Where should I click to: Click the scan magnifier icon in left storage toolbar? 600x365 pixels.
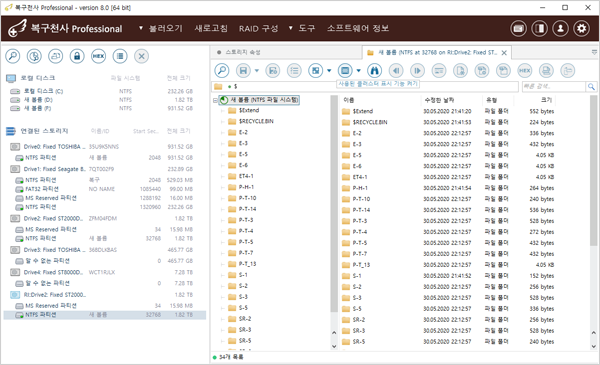pyautogui.click(x=13, y=56)
